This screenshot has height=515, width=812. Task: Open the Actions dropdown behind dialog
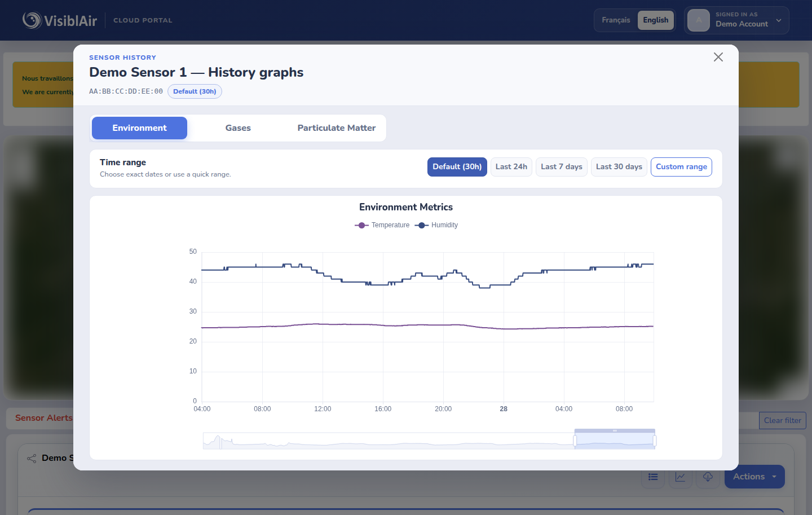click(754, 477)
